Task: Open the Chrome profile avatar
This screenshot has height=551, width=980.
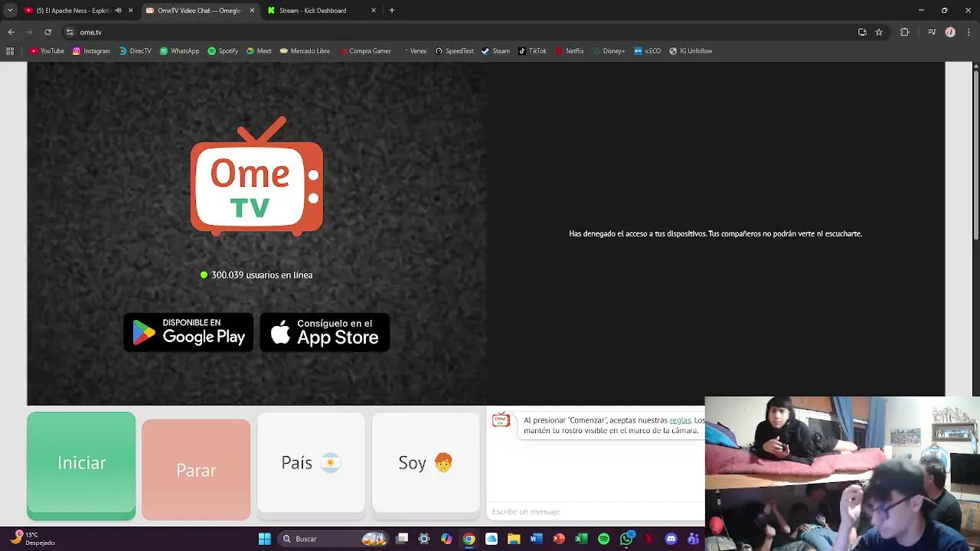Action: pyautogui.click(x=950, y=32)
